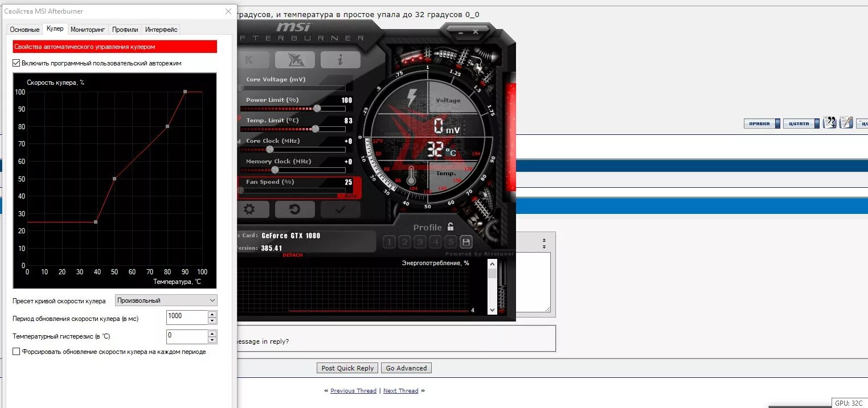Image resolution: width=868 pixels, height=408 pixels.
Task: Toggle the Fan Speed Auto button
Action: pos(350,195)
